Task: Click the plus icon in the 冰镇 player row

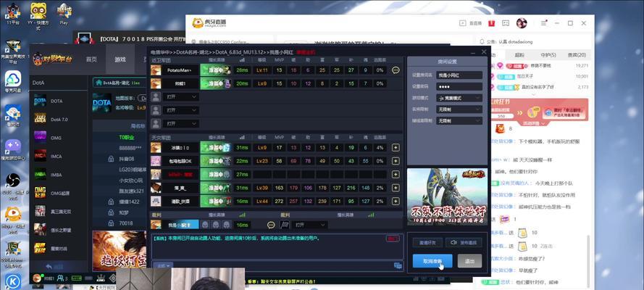Action: pos(396,147)
